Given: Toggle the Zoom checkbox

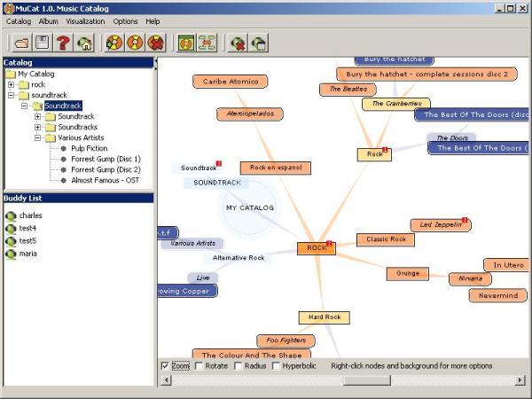Looking at the screenshot, I should tap(165, 365).
